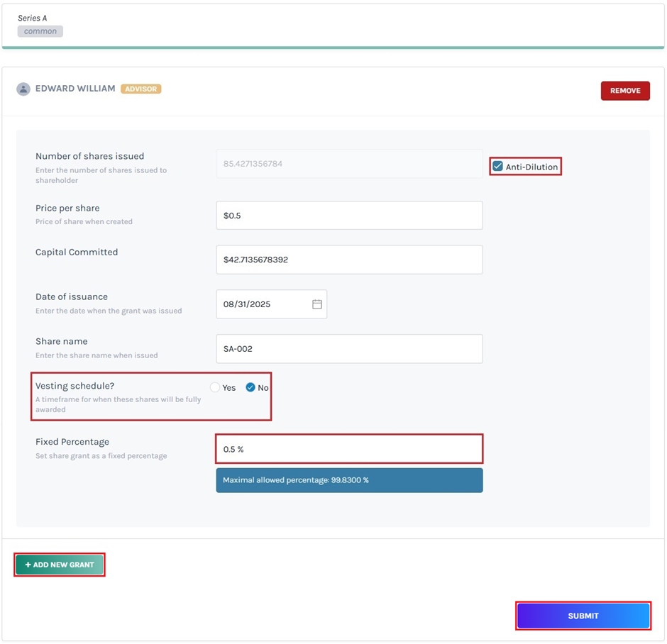Click the Remove button
This screenshot has height=644, width=667.
click(x=625, y=91)
